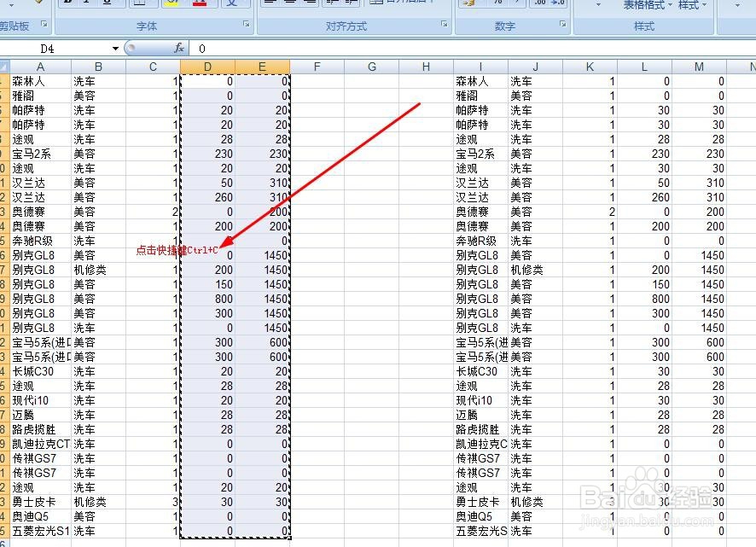The height and width of the screenshot is (547, 756).
Task: Click cell 宝马2系 in column A
Action: [x=40, y=154]
